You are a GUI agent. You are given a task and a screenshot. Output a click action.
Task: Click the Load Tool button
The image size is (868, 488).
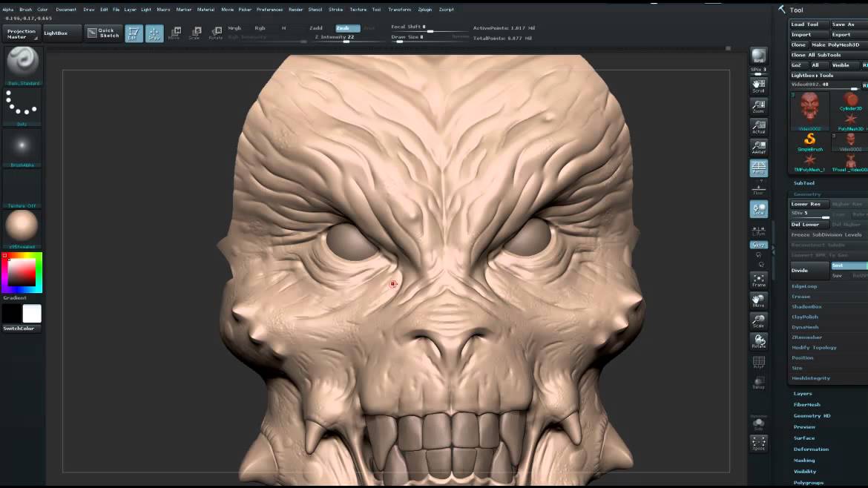(809, 24)
